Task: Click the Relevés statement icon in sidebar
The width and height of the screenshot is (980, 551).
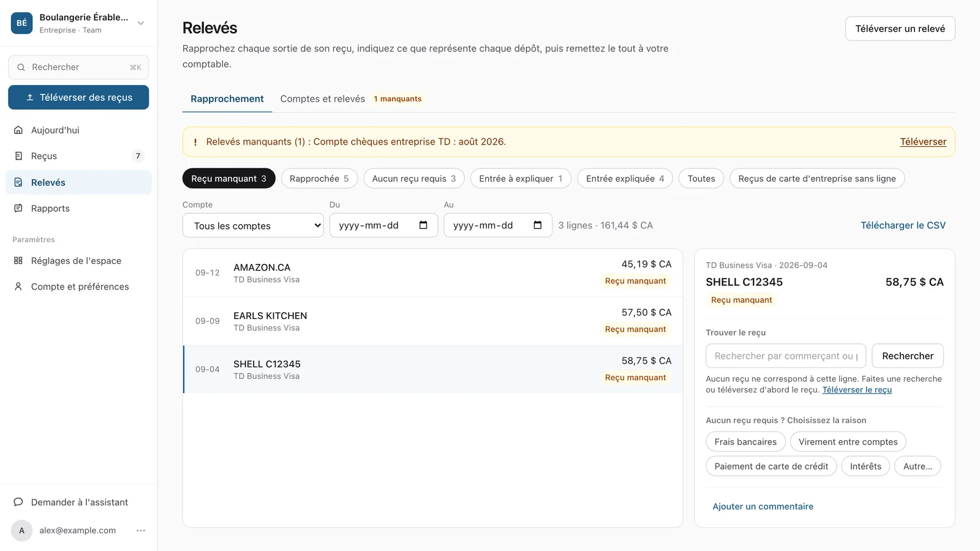Action: [18, 182]
